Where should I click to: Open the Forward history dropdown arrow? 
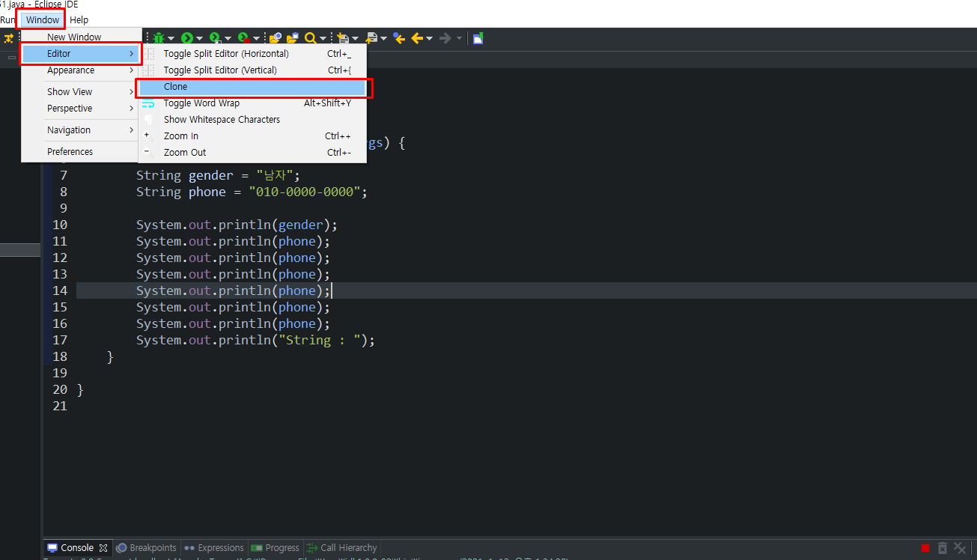coord(460,38)
